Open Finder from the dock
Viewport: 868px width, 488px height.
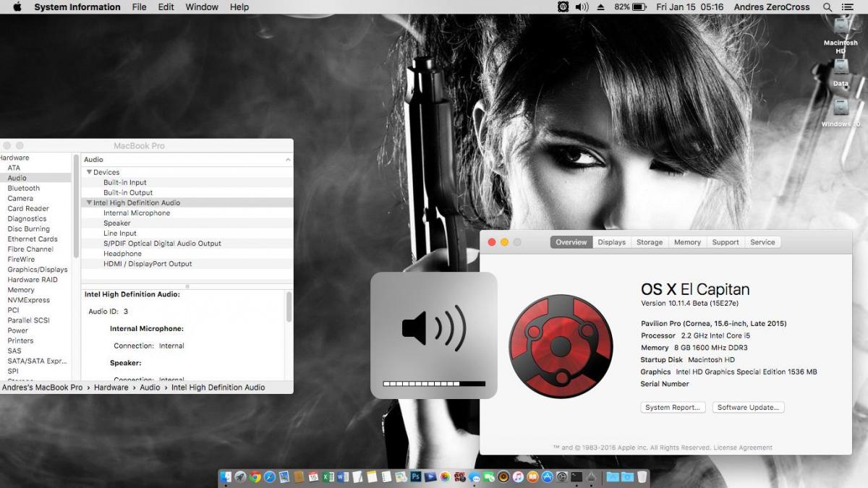pos(225,477)
